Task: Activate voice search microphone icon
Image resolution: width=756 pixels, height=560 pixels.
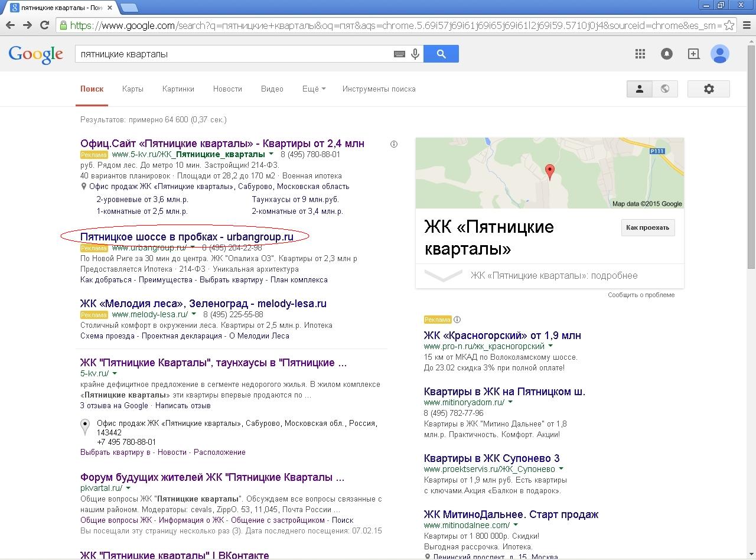Action: tap(415, 54)
